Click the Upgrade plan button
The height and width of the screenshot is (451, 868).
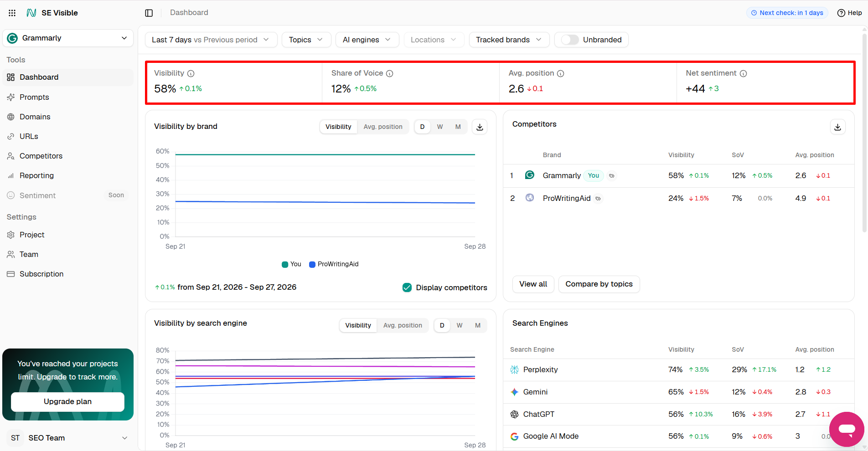[x=67, y=402]
